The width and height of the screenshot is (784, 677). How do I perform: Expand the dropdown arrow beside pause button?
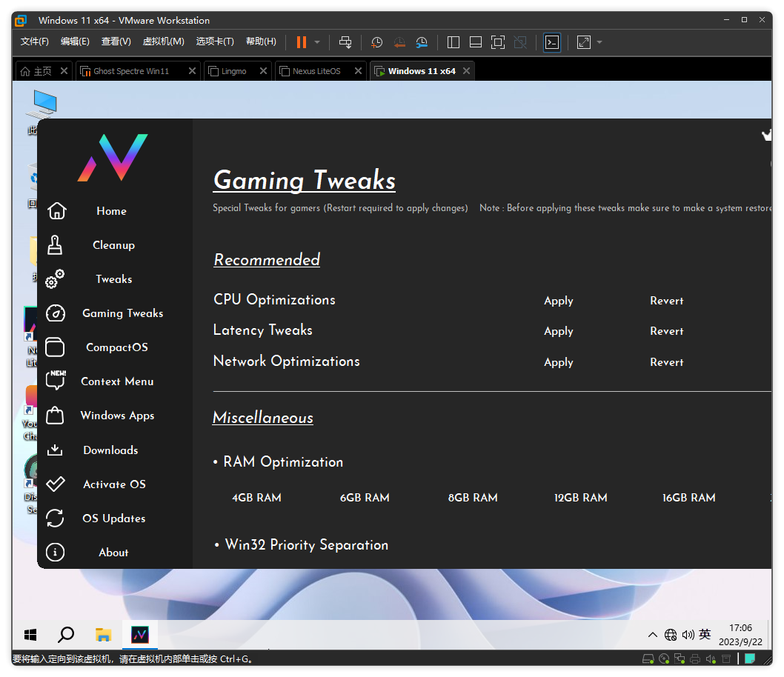pos(317,42)
